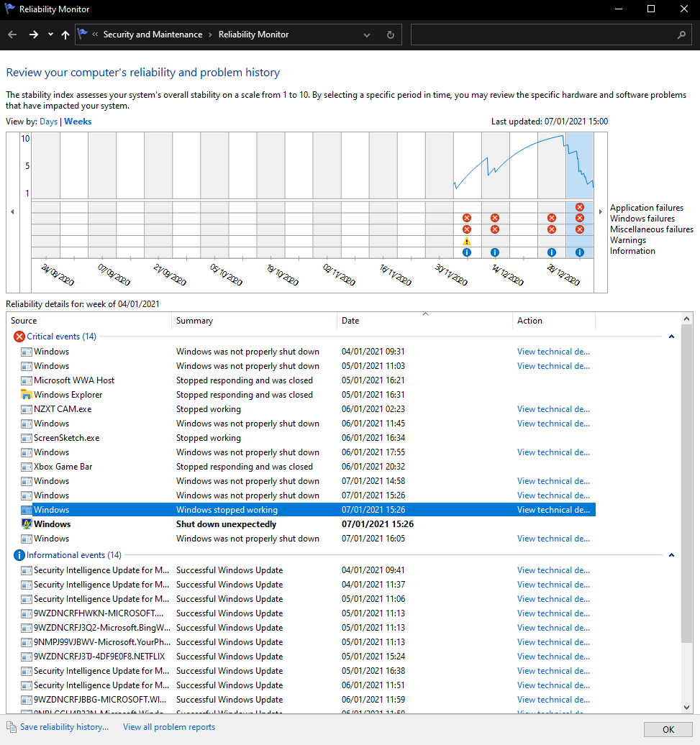Click the search magnifier icon
Image resolution: width=700 pixels, height=745 pixels.
pos(681,35)
